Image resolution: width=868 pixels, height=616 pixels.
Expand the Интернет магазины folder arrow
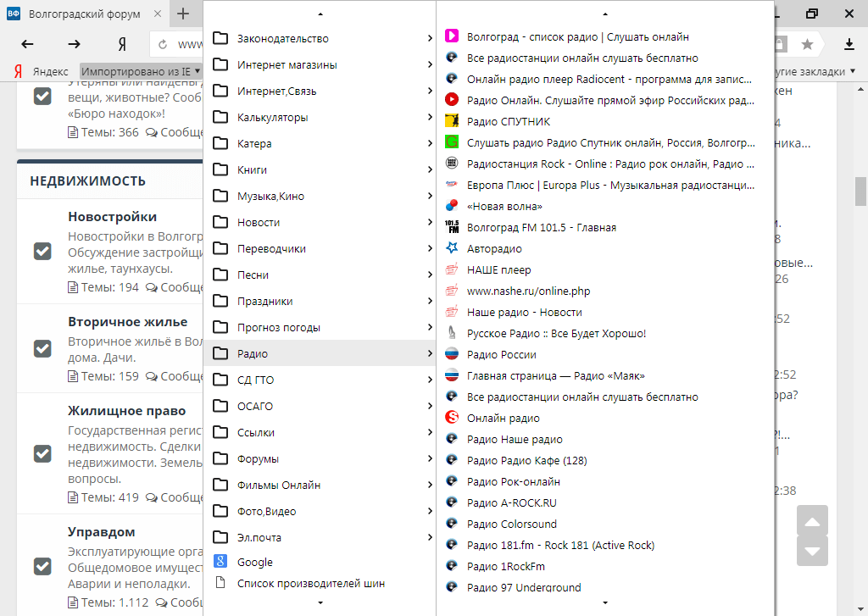point(430,64)
